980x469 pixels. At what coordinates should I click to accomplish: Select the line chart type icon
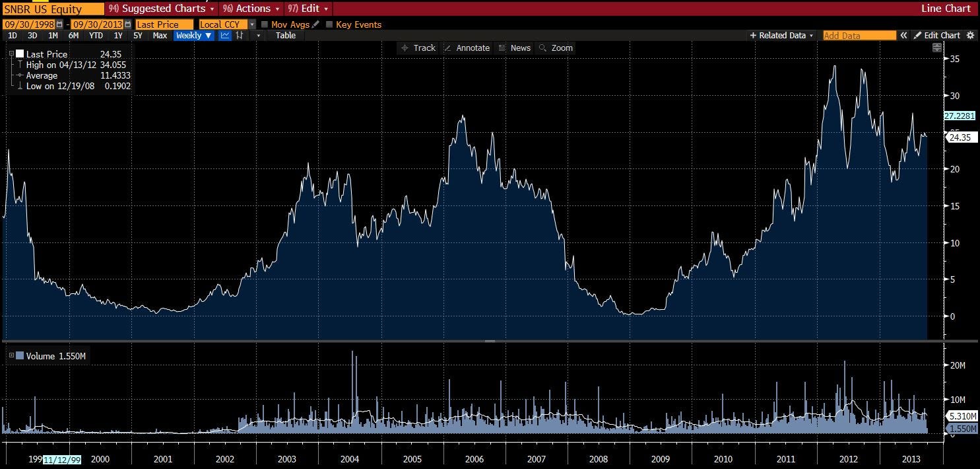click(225, 36)
